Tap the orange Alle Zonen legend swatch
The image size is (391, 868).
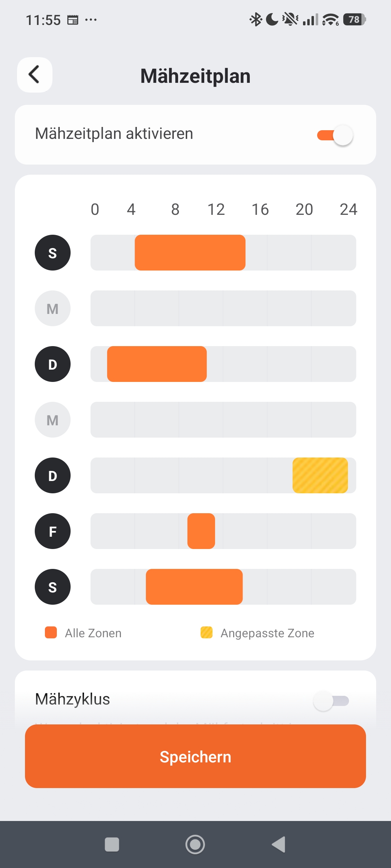51,633
